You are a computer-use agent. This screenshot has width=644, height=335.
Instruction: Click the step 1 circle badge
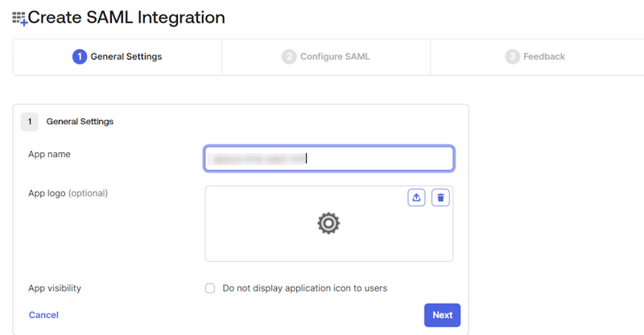pyautogui.click(x=79, y=56)
